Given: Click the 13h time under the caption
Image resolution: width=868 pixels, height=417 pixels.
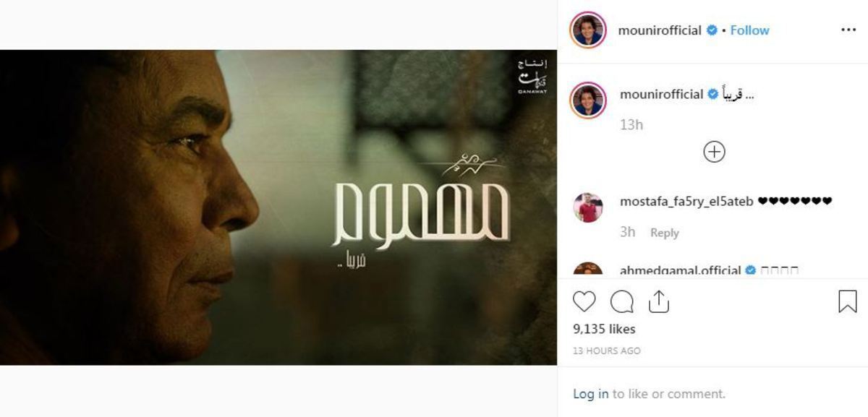Looking at the screenshot, I should pos(631,124).
